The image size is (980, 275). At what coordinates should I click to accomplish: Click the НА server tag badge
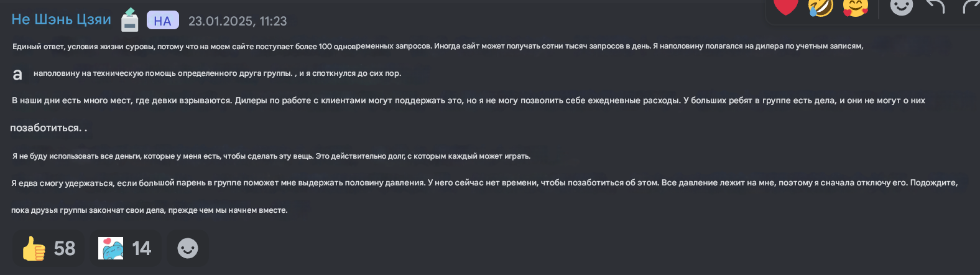[163, 21]
